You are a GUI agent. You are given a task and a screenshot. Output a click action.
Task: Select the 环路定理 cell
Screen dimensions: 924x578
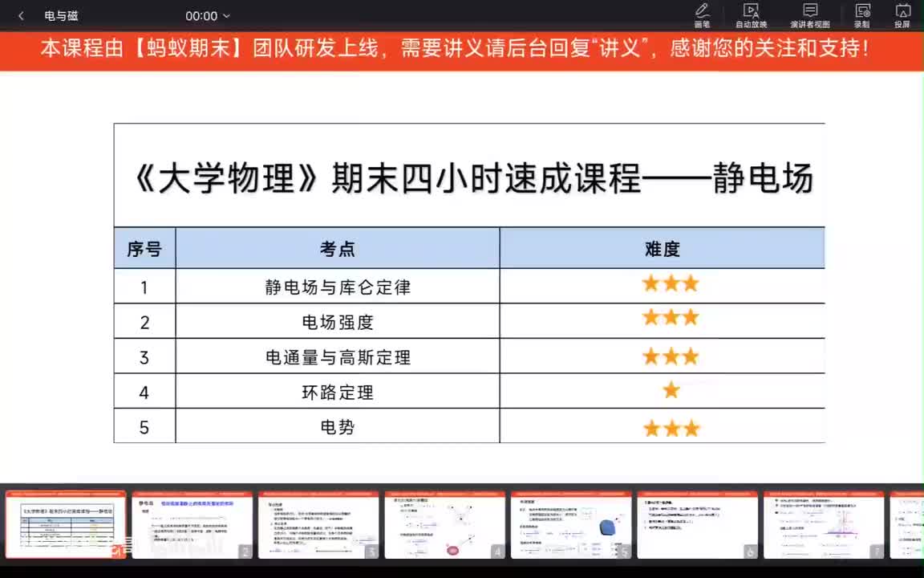pos(338,392)
